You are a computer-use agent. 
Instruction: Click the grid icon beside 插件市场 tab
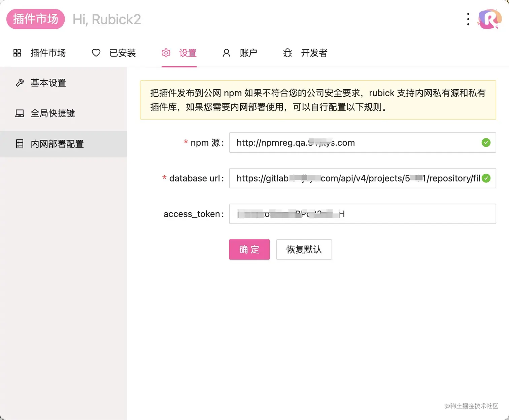point(17,53)
